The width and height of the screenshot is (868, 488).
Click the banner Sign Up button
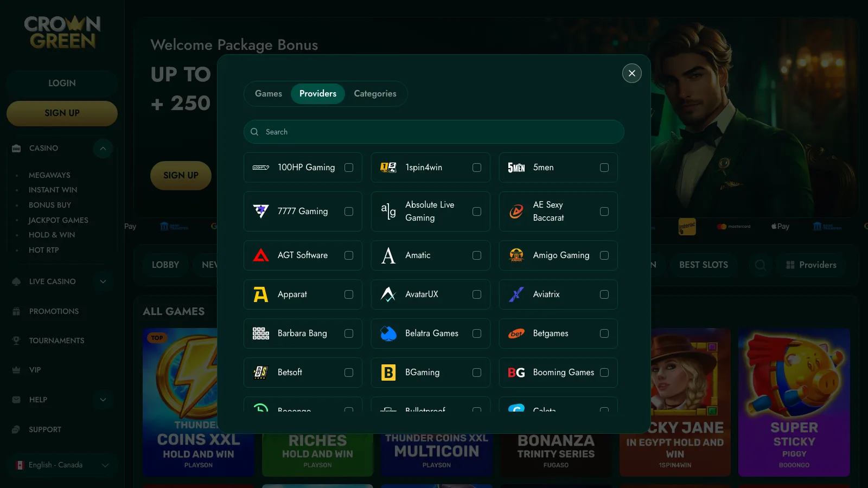pyautogui.click(x=181, y=176)
